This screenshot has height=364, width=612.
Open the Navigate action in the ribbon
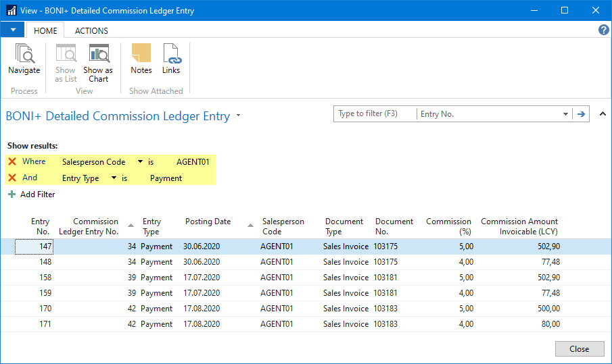[x=24, y=59]
